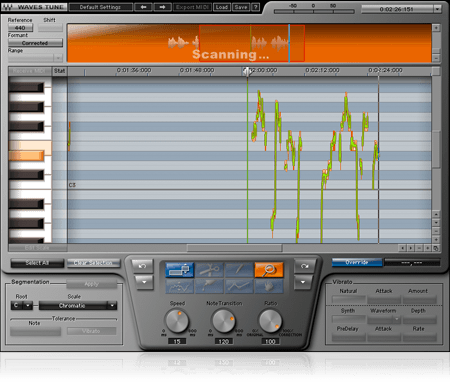
Task: Click the Redo arrow button
Action: pos(304,266)
